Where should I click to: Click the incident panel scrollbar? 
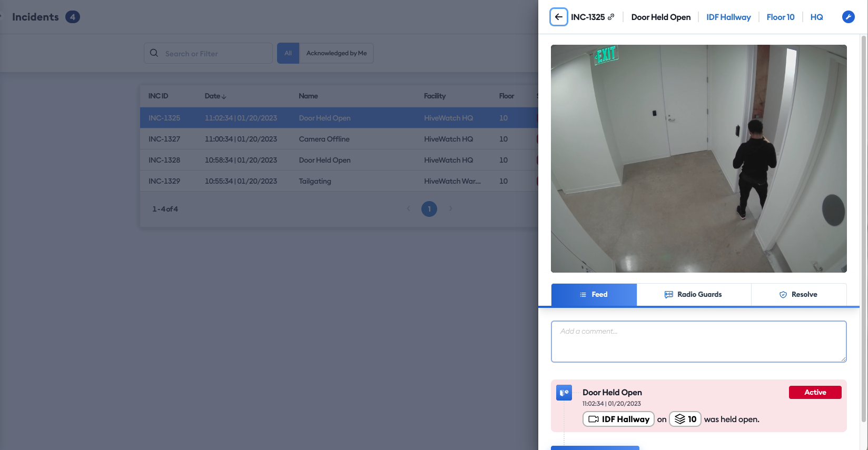(x=863, y=229)
